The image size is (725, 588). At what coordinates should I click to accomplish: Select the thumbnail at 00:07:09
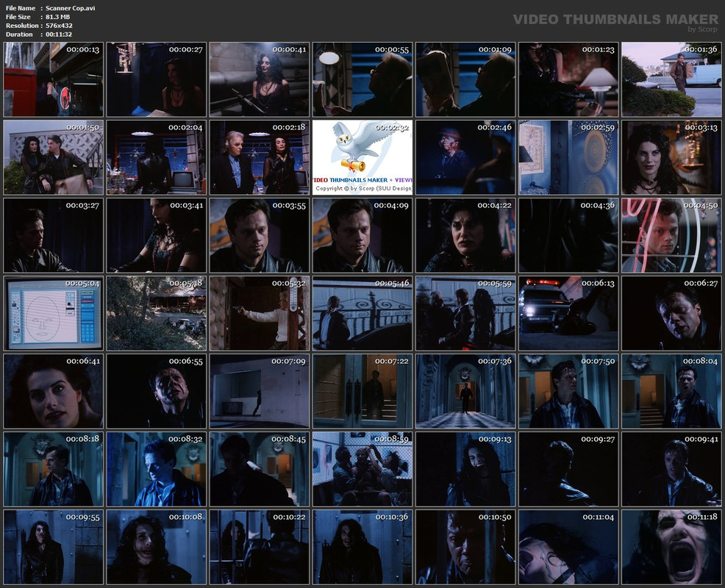(x=260, y=391)
